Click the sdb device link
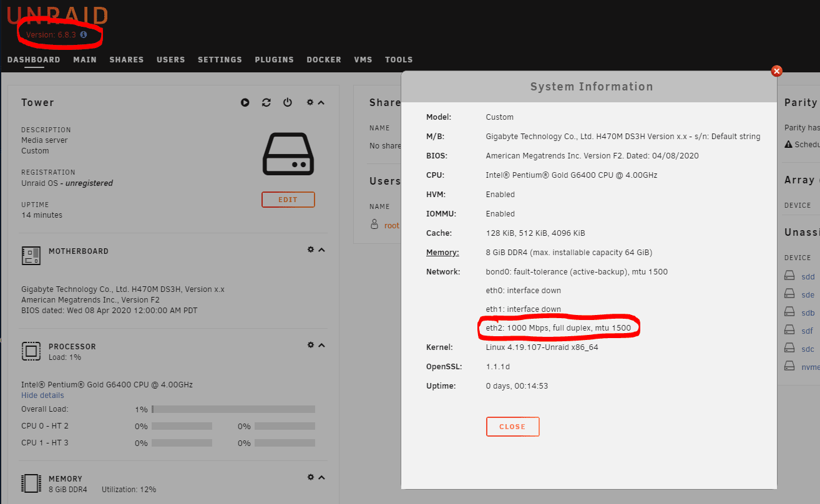The width and height of the screenshot is (820, 504). tap(808, 313)
